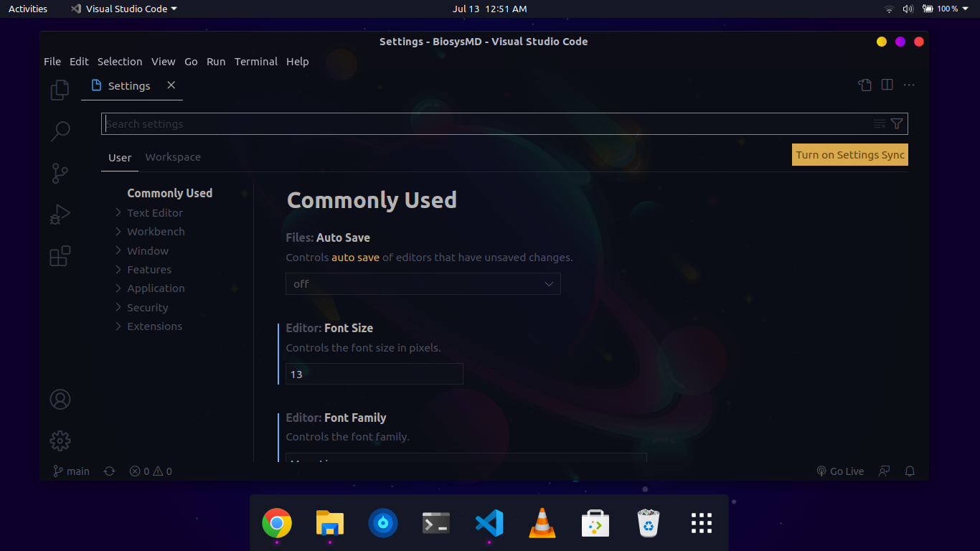980x551 pixels.
Task: Click Turn on Settings Sync button
Action: click(x=850, y=155)
